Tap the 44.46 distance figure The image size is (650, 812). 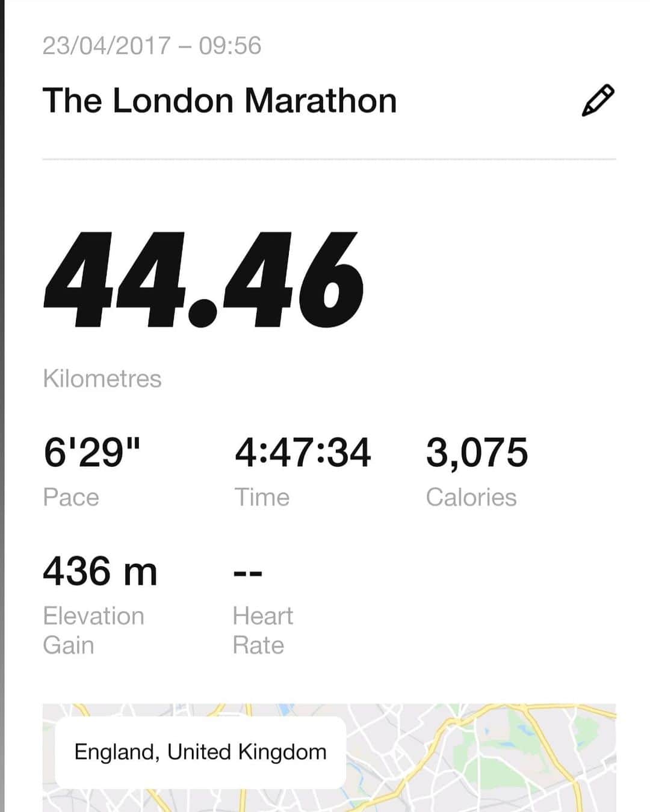(x=203, y=280)
